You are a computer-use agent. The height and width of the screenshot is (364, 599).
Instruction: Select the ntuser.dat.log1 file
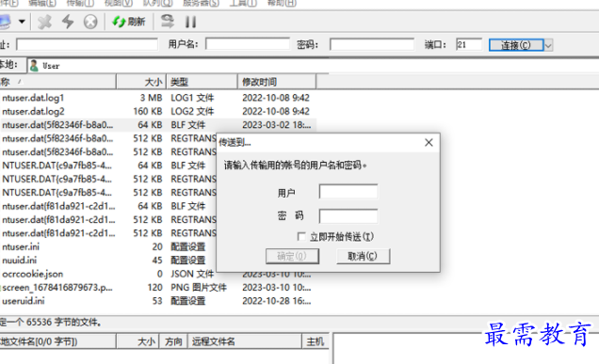(33, 98)
